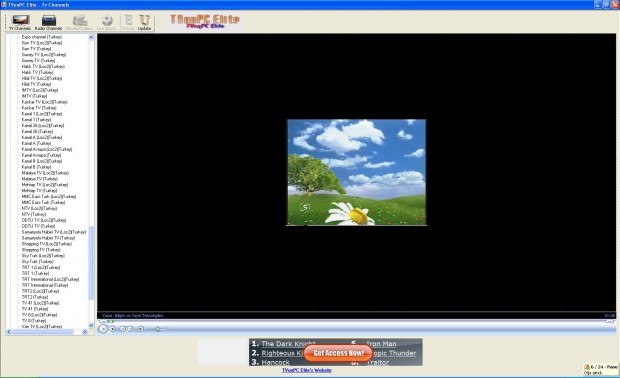The height and width of the screenshot is (378, 620).
Task: Select Kanal B [Loc2](Turkey)
Action: pos(42,161)
